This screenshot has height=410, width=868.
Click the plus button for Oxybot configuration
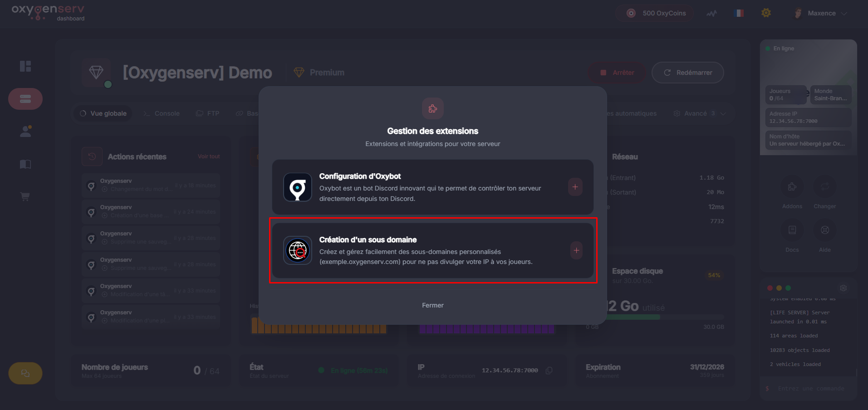[x=575, y=187]
